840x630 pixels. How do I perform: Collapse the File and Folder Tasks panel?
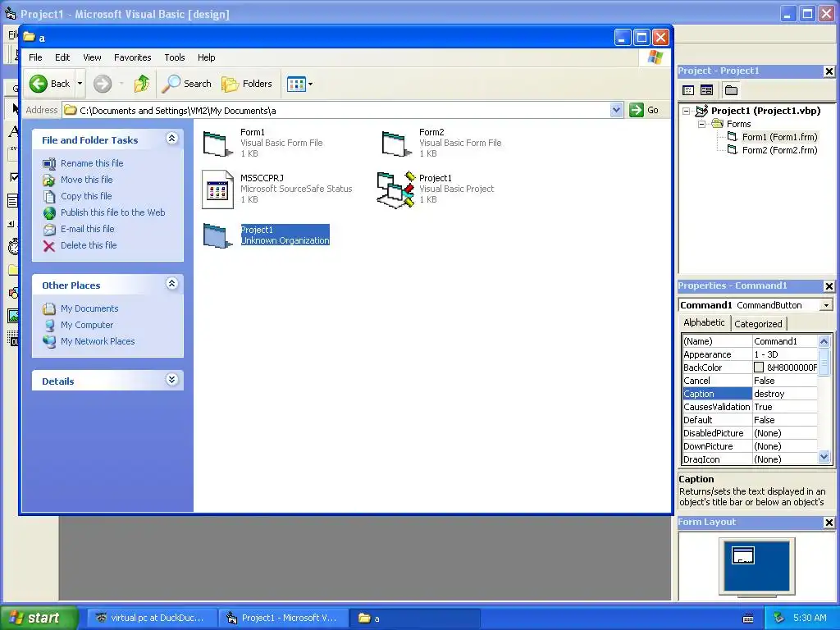click(171, 139)
